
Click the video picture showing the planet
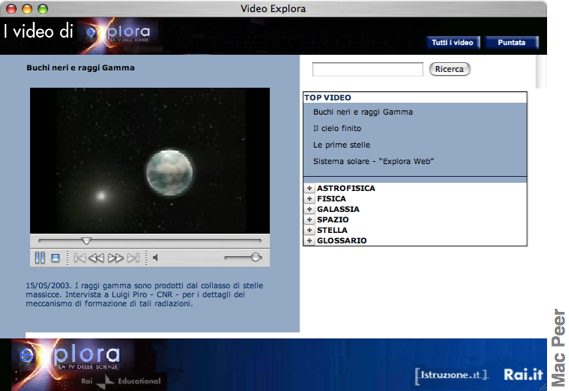[x=150, y=160]
